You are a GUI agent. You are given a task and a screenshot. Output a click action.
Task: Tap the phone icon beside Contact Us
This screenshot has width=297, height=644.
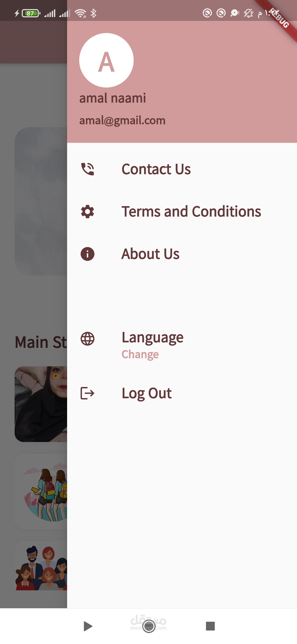click(87, 169)
